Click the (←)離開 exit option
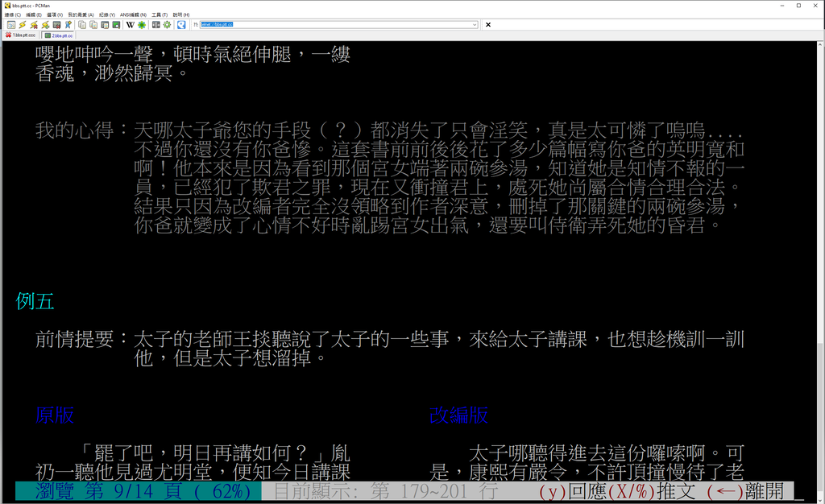The width and height of the screenshot is (825, 504). click(x=745, y=491)
